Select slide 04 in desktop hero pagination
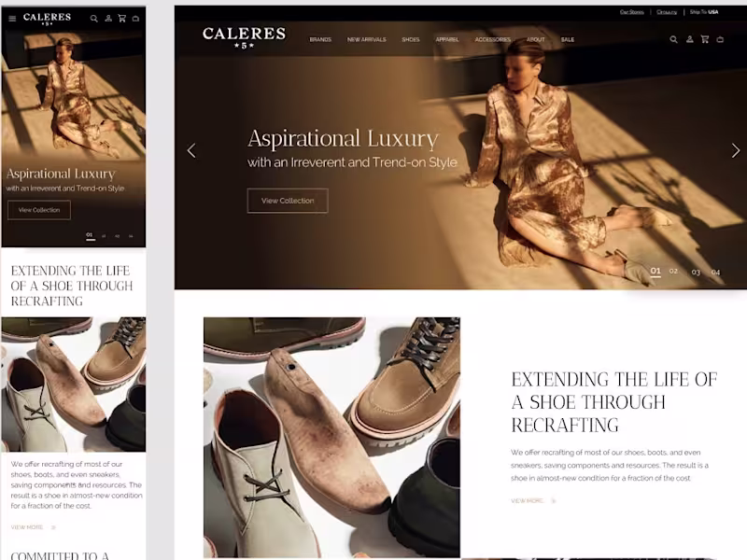Screen dimensions: 747x560 click(715, 273)
